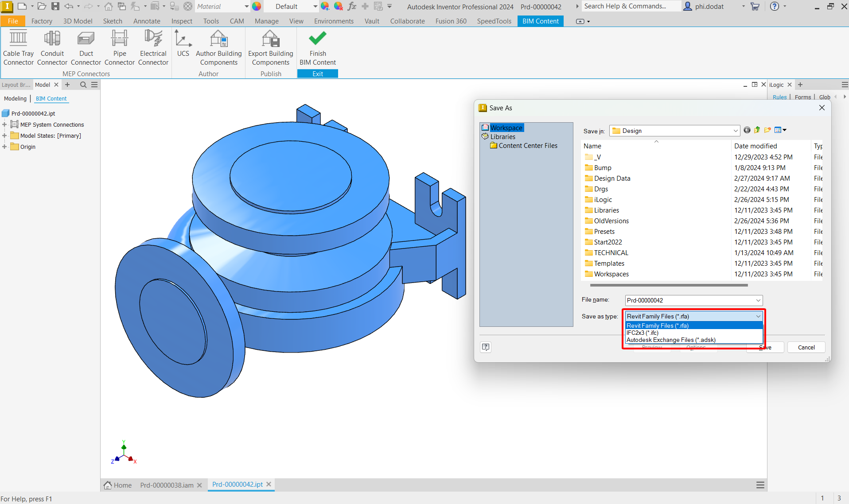
Task: Expand MEP System Connections node
Action: pyautogui.click(x=4, y=125)
